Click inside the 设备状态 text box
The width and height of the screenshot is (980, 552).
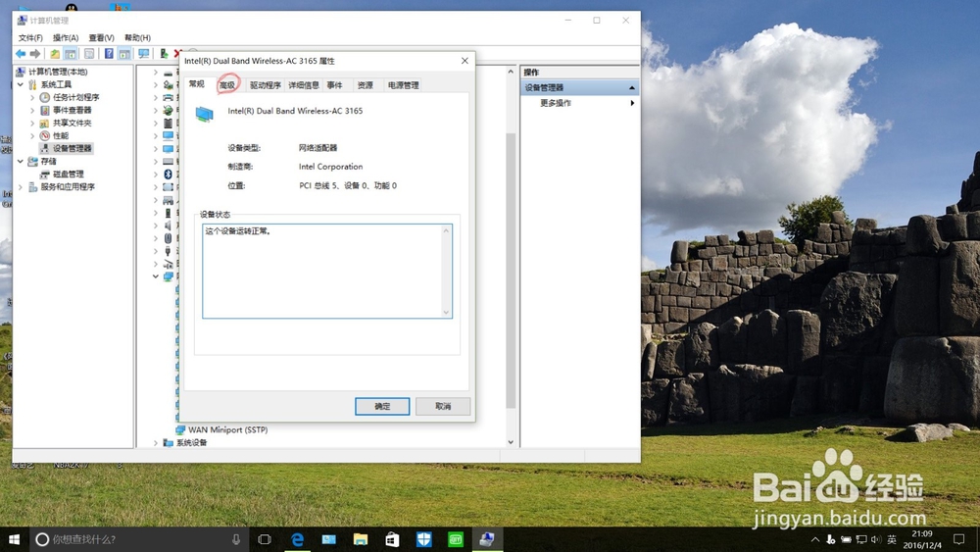(x=327, y=272)
